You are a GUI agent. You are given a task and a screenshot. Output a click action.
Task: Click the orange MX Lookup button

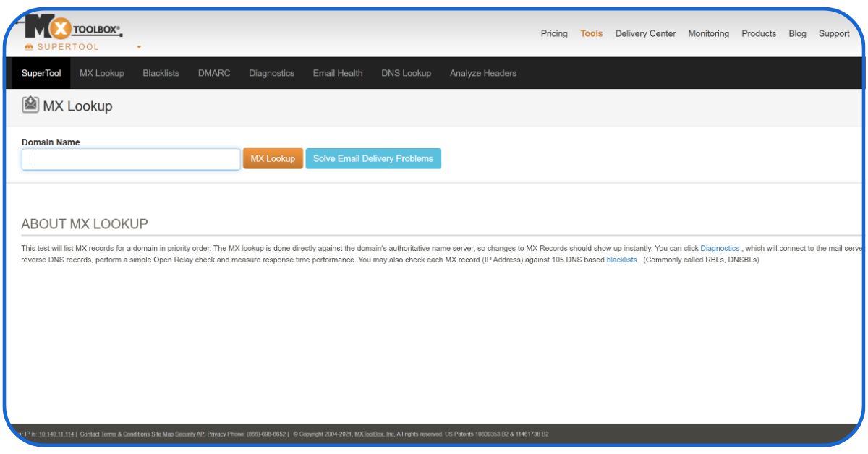coord(273,159)
